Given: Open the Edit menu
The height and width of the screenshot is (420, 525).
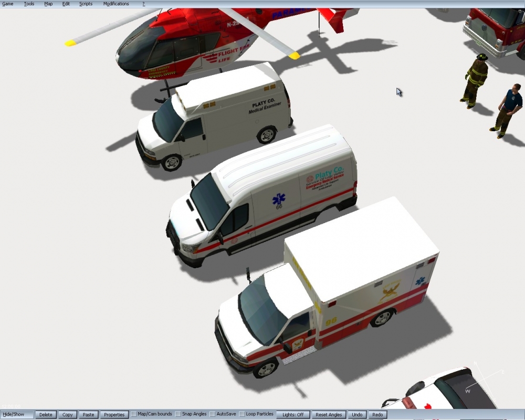Looking at the screenshot, I should click(x=66, y=4).
